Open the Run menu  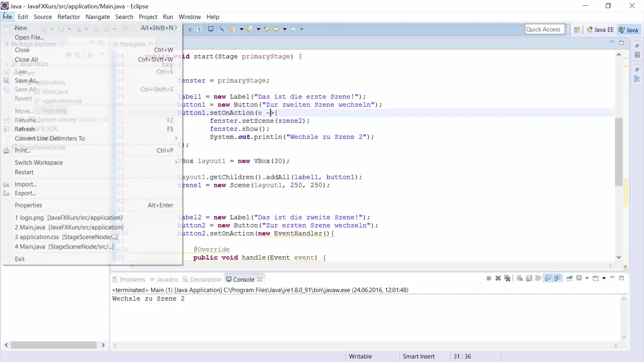(x=168, y=17)
